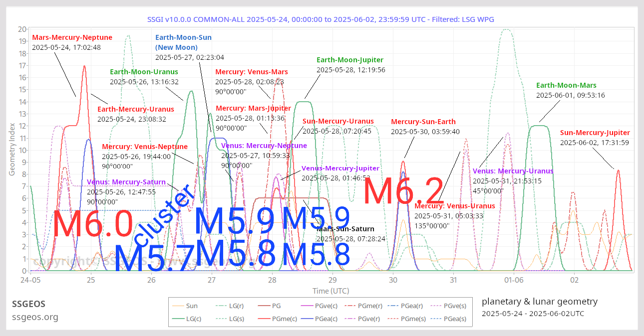The image size is (644, 336).
Task: Select the Mars-Mercury-Neptune annotation
Action: 71,37
